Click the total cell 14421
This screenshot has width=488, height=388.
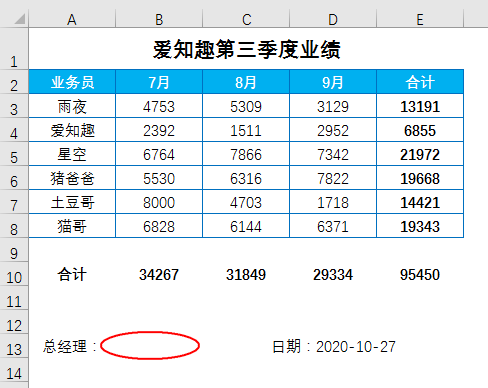click(420, 202)
